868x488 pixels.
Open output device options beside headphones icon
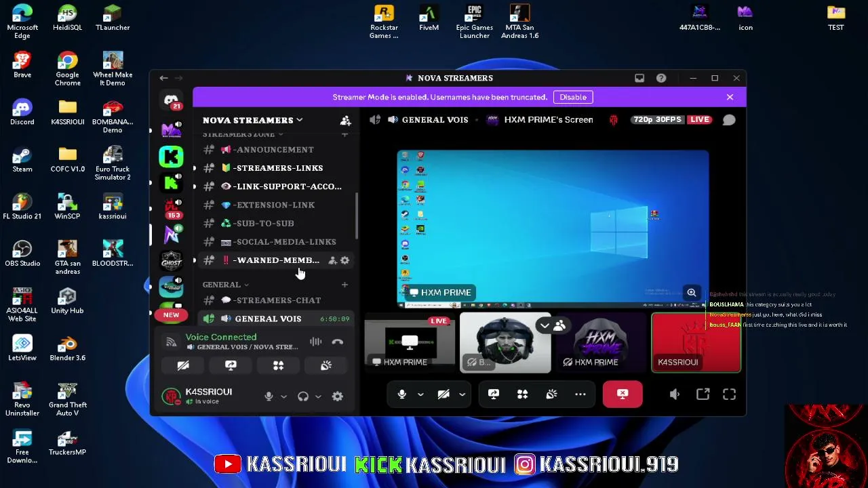[x=318, y=396]
